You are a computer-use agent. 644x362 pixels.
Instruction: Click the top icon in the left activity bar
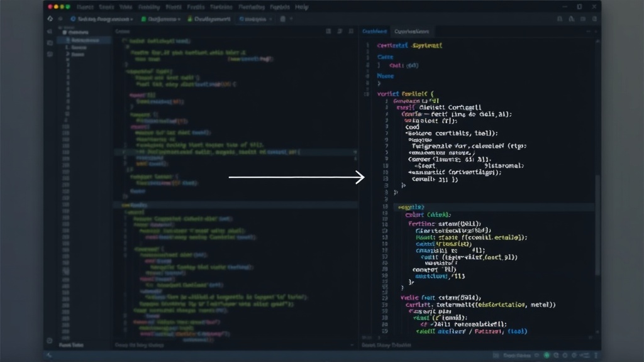point(50,31)
